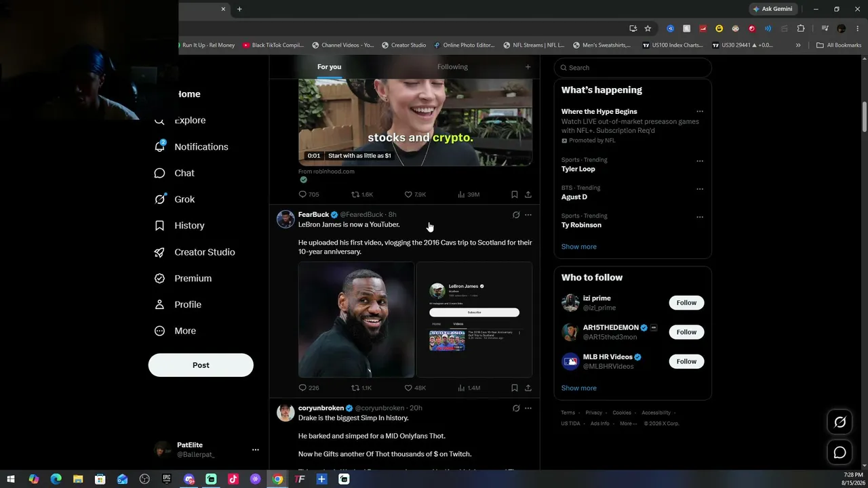Go to Premium in the sidebar
This screenshot has height=488, width=868.
point(182,279)
